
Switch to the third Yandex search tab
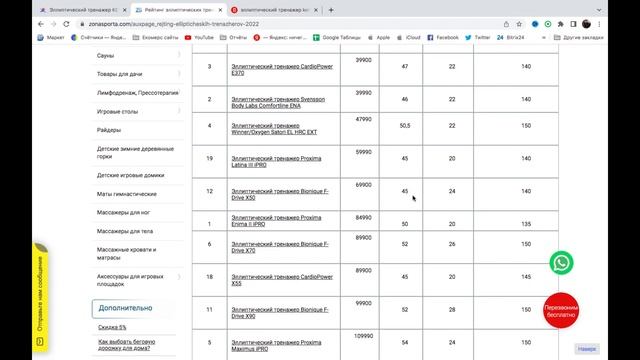(x=274, y=10)
